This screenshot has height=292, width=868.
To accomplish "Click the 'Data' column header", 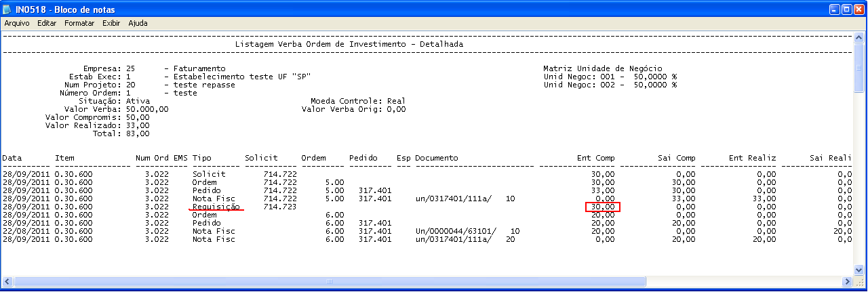I will 12,158.
